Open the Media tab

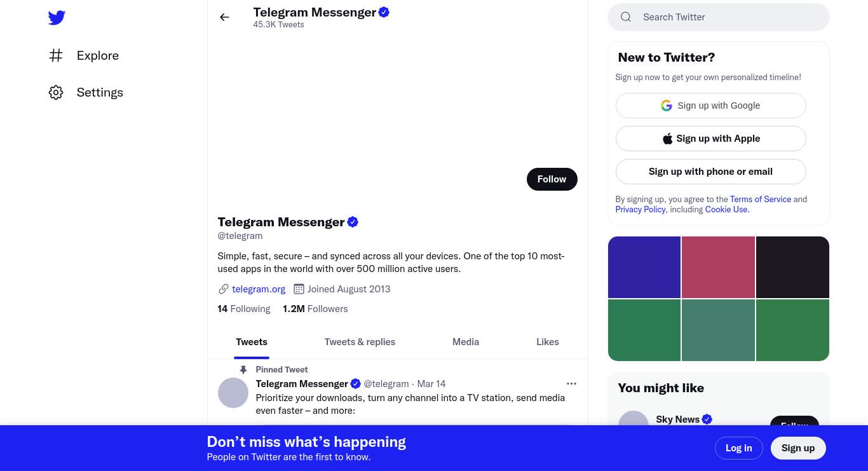466,342
